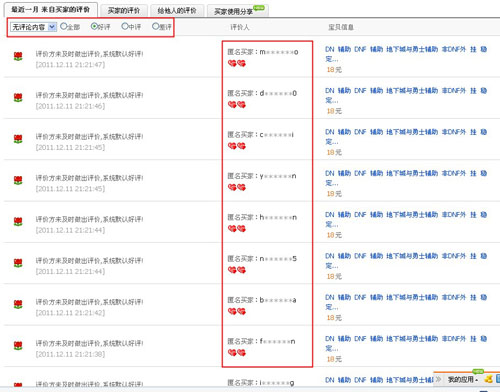Switch to the 最近一月 来自买家的评价 tab
The height and width of the screenshot is (392, 500).
tap(51, 10)
